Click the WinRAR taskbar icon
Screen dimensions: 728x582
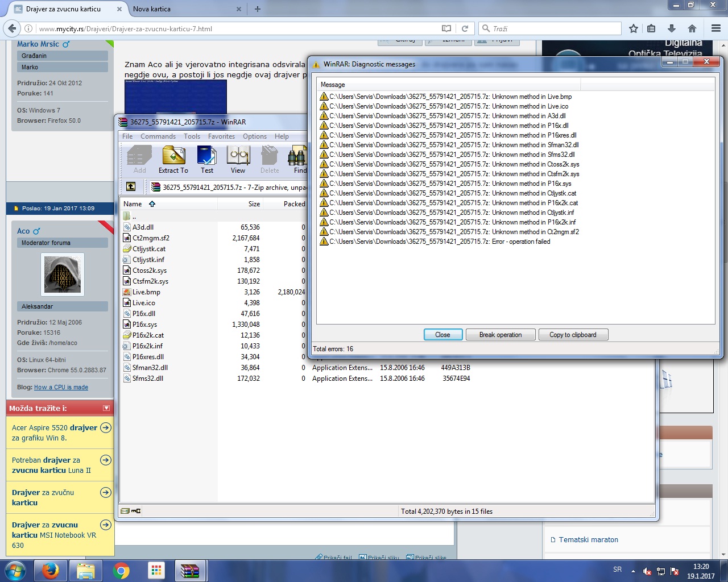coord(190,571)
